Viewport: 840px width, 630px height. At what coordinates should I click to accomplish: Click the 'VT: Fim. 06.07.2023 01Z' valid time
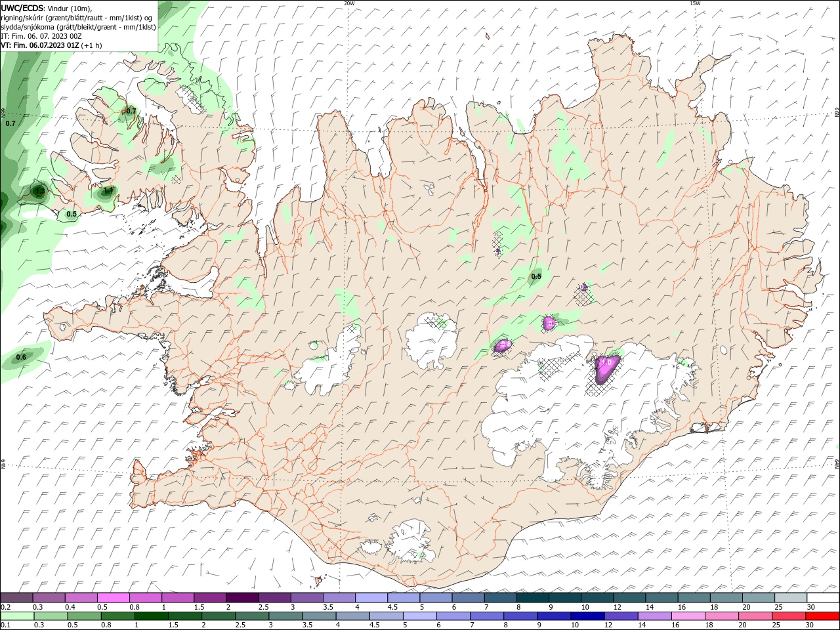pos(40,45)
